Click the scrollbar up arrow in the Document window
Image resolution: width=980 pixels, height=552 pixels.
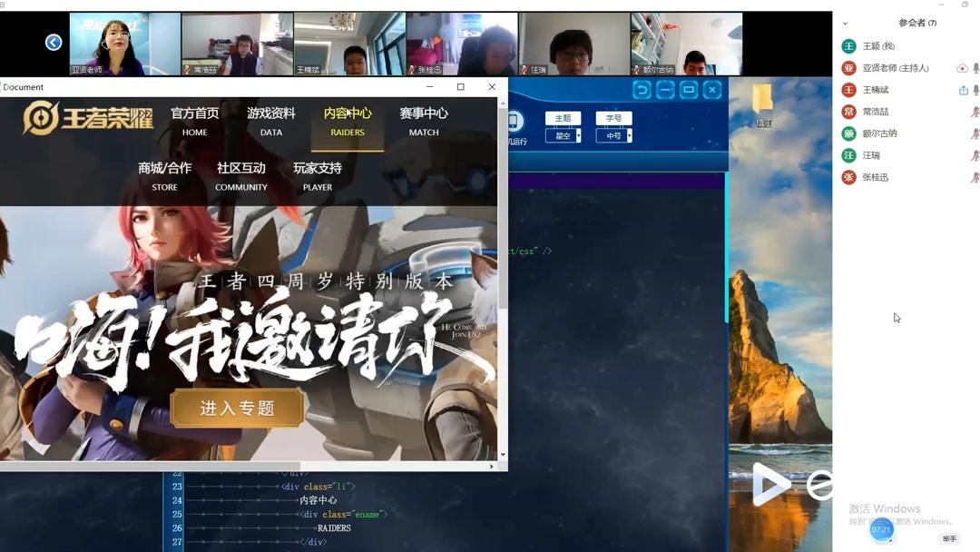[x=502, y=103]
